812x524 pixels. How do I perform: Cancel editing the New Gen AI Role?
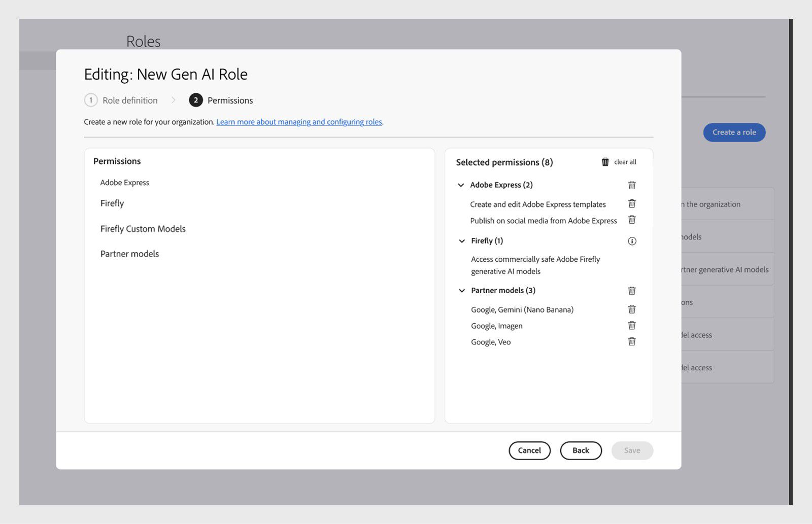coord(529,450)
